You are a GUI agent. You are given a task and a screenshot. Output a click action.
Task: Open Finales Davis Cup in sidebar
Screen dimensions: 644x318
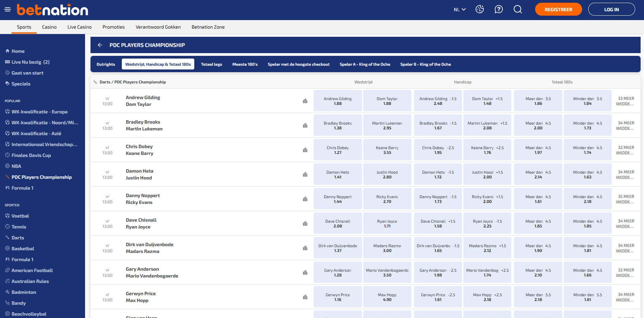click(31, 155)
